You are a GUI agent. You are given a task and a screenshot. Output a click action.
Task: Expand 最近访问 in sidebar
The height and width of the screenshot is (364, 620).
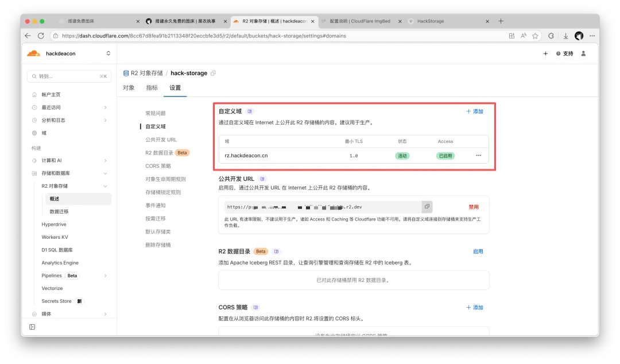[105, 107]
